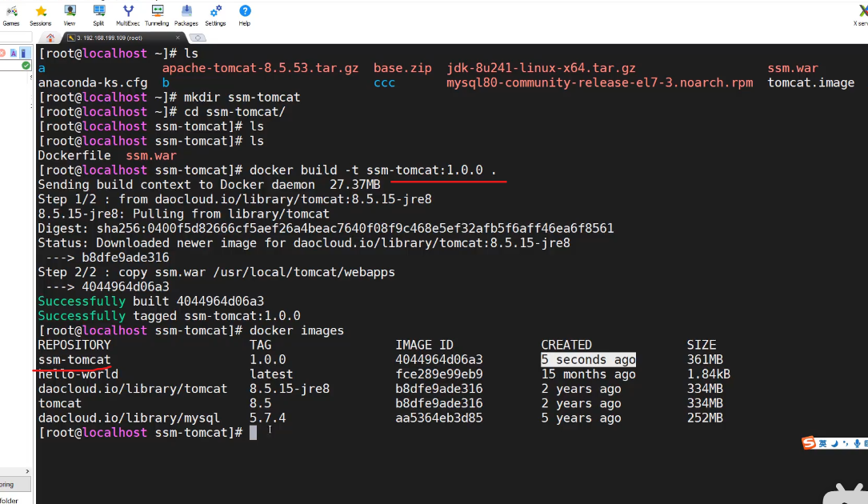Switch to the 192.168.199.109 (root) tab
The width and height of the screenshot is (868, 504).
(109, 38)
